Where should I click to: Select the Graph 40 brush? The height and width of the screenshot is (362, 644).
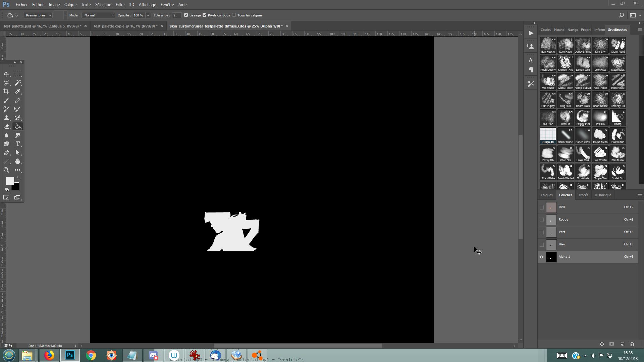pyautogui.click(x=548, y=136)
